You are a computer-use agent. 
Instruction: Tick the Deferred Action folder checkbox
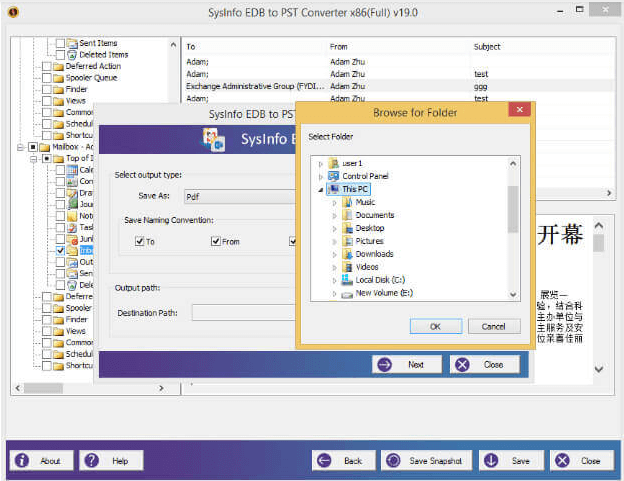click(x=46, y=66)
